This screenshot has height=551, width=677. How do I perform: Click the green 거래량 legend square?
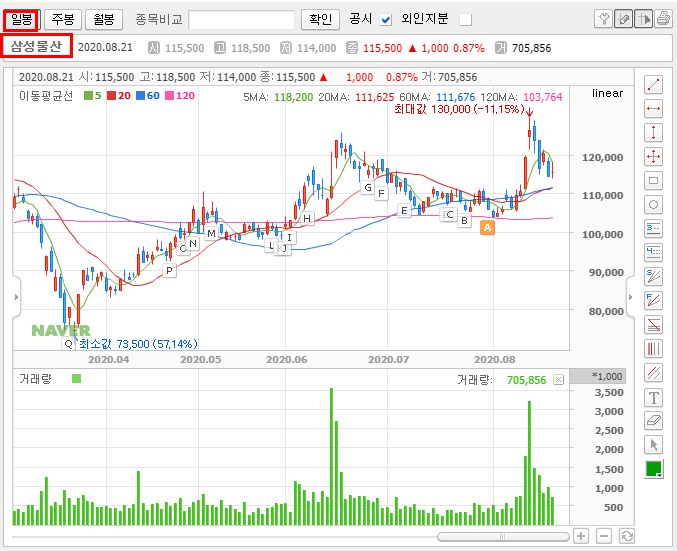(x=76, y=379)
